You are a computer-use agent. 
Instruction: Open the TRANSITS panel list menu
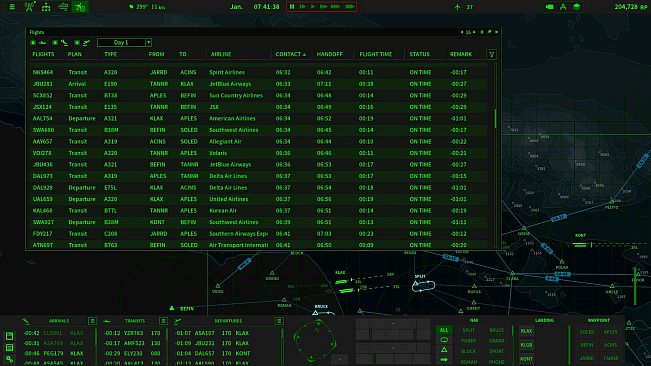163,321
